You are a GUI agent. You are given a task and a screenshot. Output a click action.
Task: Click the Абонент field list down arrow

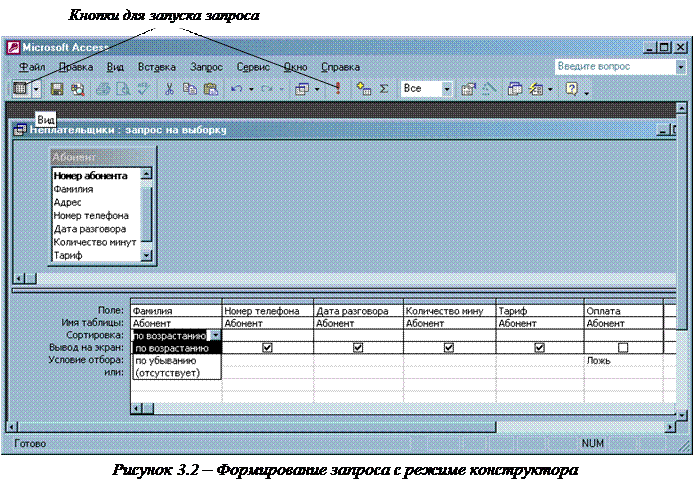tap(146, 255)
